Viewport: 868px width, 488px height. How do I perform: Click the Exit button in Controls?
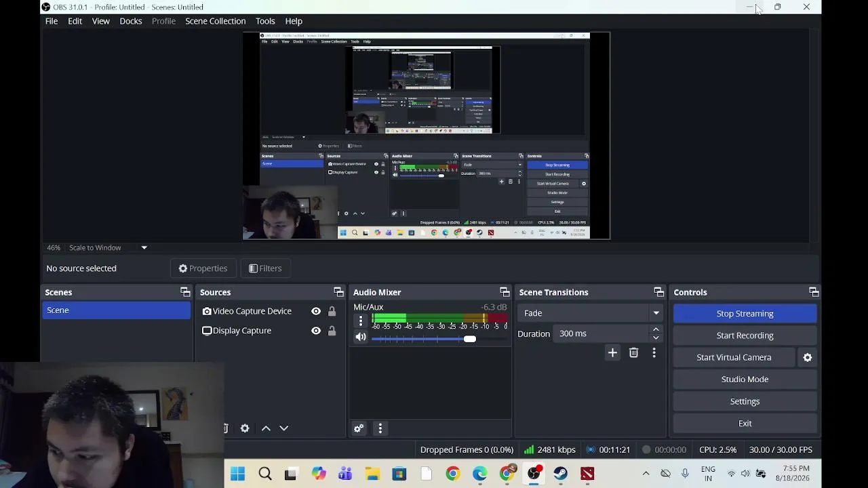pos(745,424)
